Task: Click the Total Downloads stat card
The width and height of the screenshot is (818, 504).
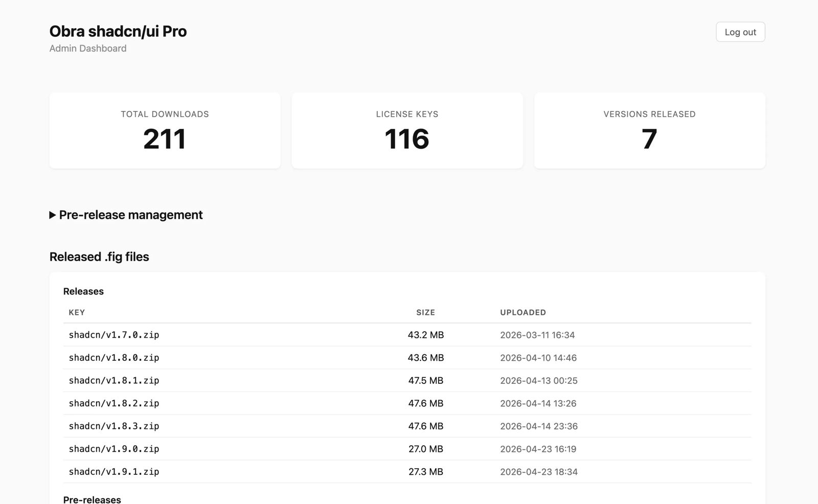Action: (165, 130)
